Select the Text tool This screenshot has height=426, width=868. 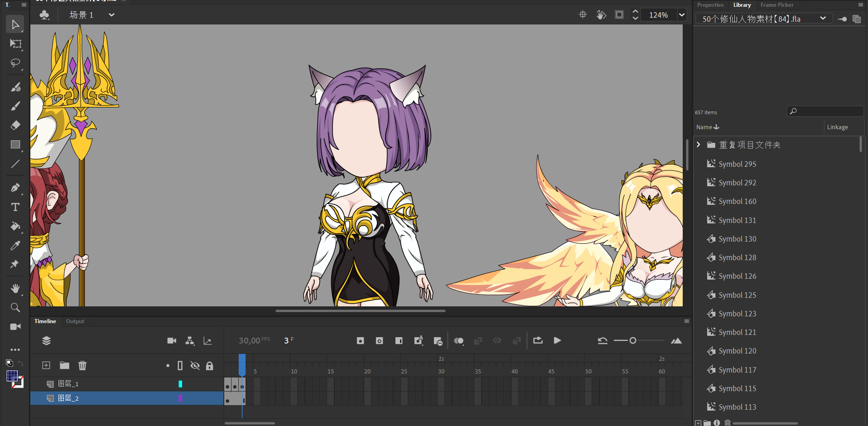(x=15, y=207)
